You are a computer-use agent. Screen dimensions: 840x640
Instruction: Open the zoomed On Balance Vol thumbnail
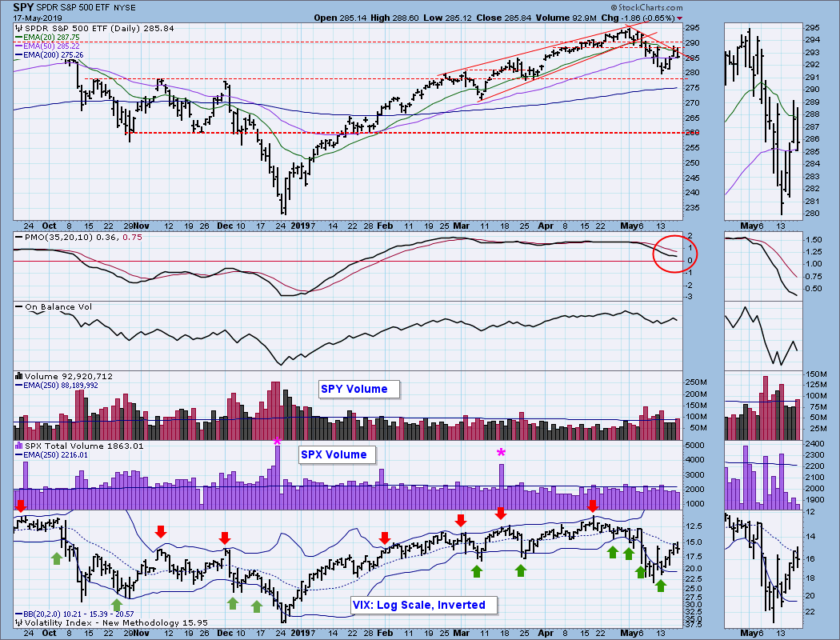[x=763, y=335]
